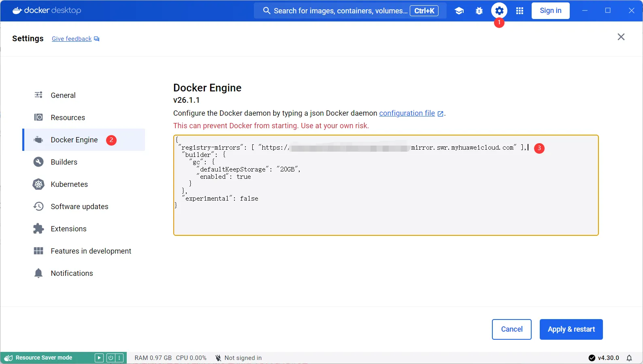The image size is (643, 364).
Task: Click the Sign in button
Action: [x=551, y=11]
